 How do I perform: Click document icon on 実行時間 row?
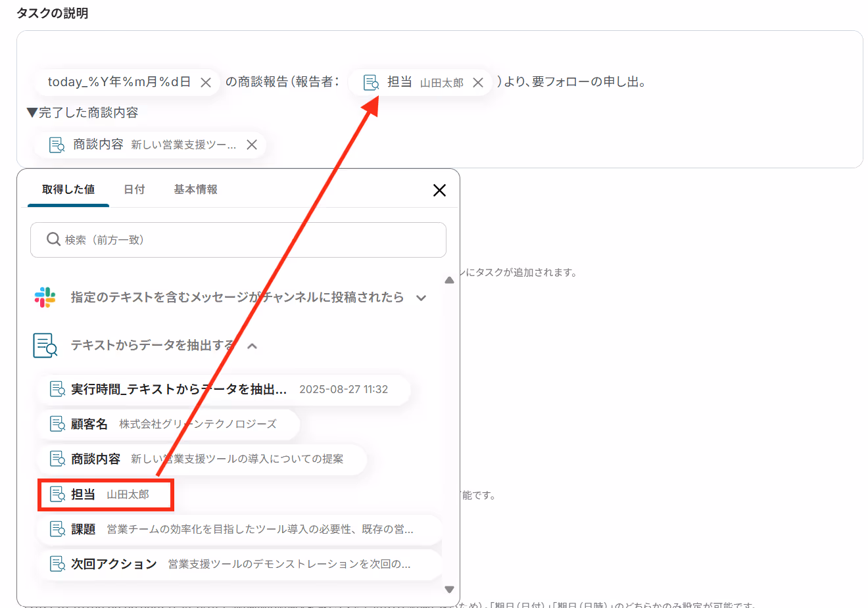point(58,389)
